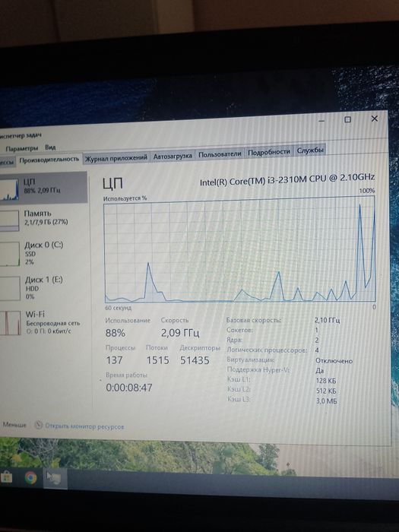Click the 1515 threads count

[158, 360]
